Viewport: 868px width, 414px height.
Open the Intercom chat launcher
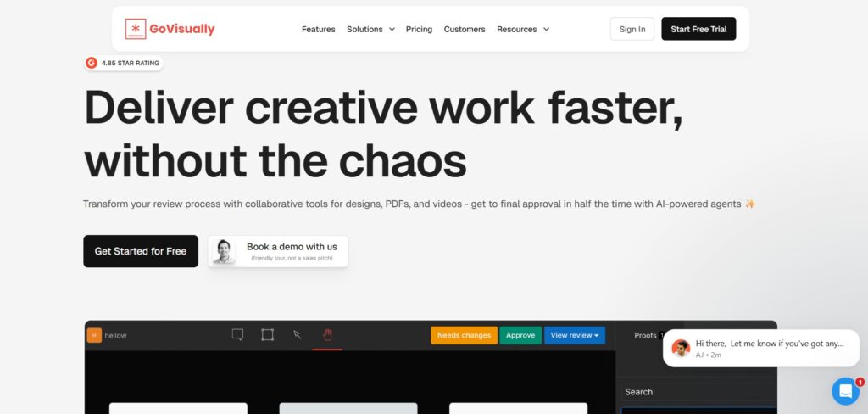click(845, 391)
